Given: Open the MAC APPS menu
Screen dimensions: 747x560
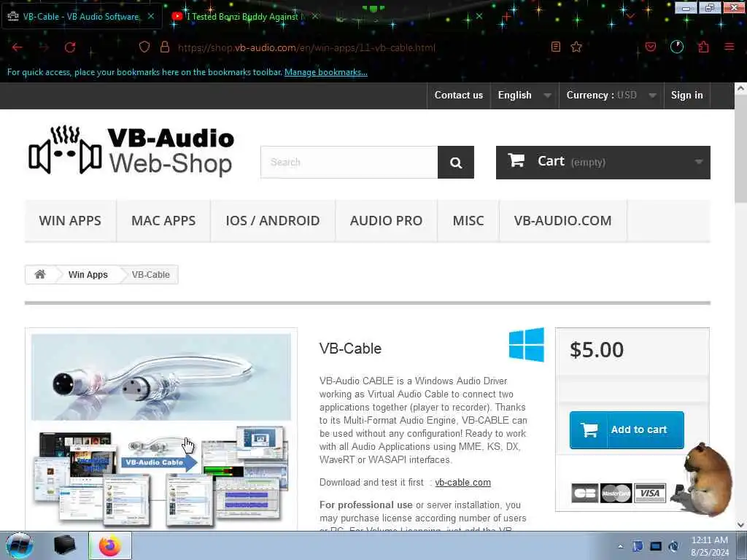Looking at the screenshot, I should pyautogui.click(x=163, y=221).
